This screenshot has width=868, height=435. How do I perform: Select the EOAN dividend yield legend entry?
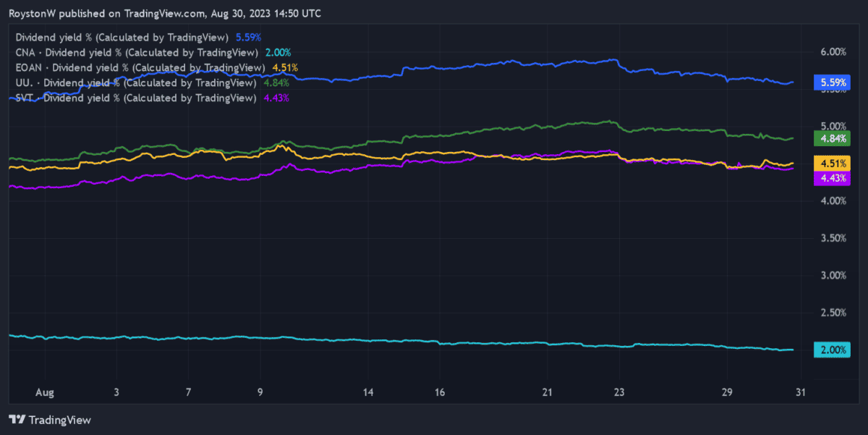click(139, 67)
